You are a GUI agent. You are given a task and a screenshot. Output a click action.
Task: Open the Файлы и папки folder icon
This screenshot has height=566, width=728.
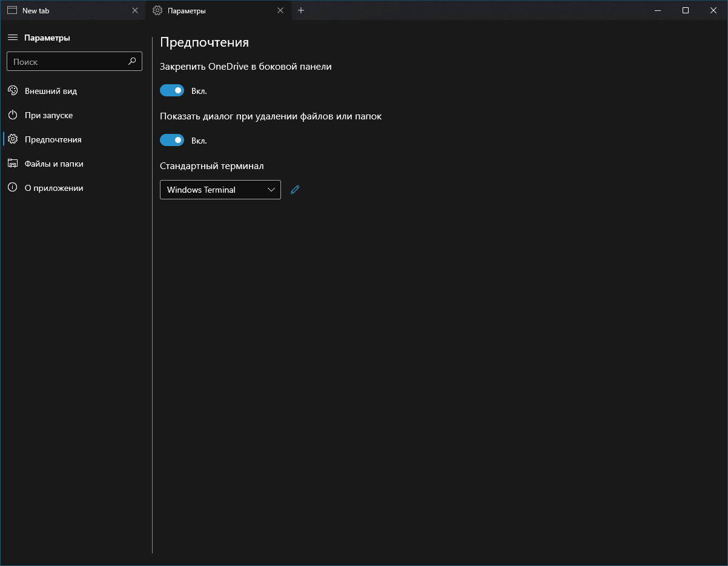coord(13,163)
